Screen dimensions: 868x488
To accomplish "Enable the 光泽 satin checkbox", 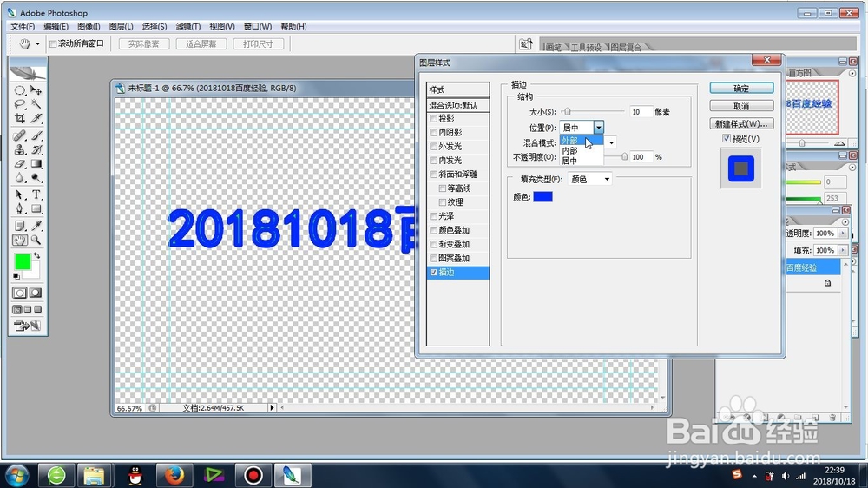I will [x=433, y=216].
